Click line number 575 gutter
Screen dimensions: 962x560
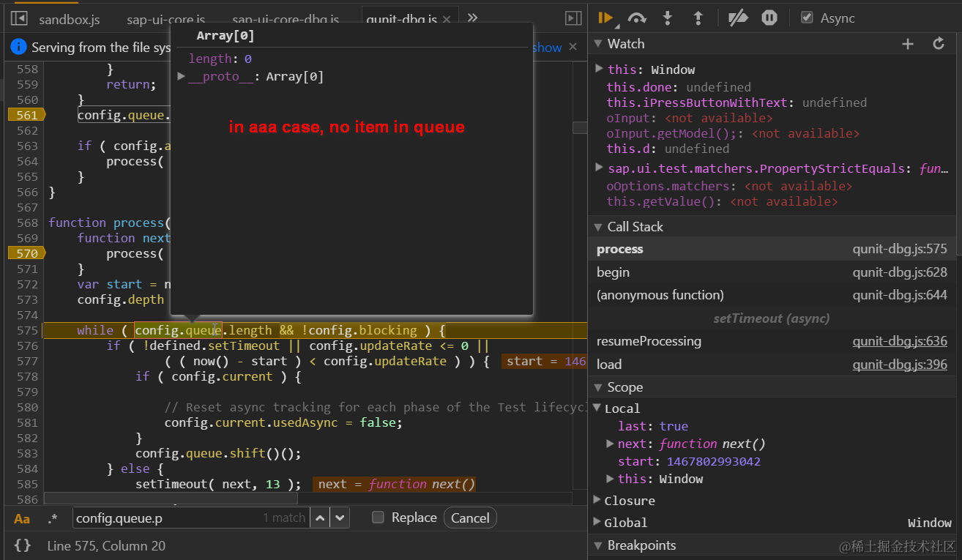tap(26, 330)
